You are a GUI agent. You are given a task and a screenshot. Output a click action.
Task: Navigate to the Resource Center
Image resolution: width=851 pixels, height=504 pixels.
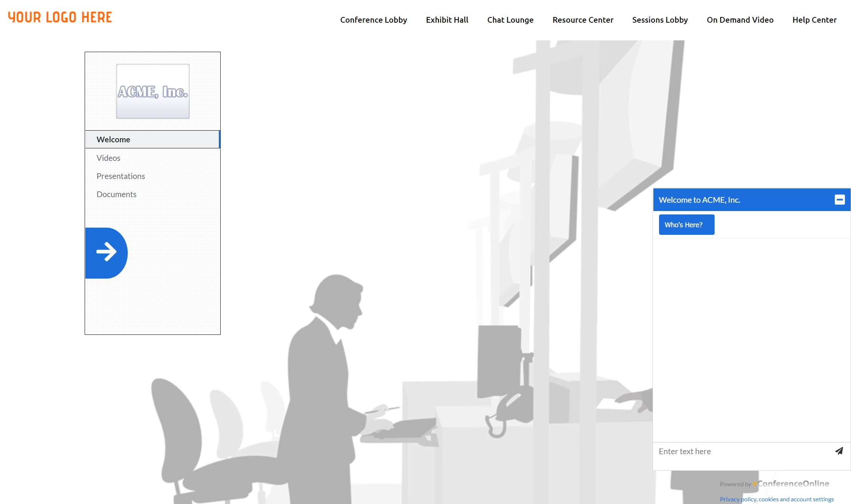pyautogui.click(x=583, y=20)
